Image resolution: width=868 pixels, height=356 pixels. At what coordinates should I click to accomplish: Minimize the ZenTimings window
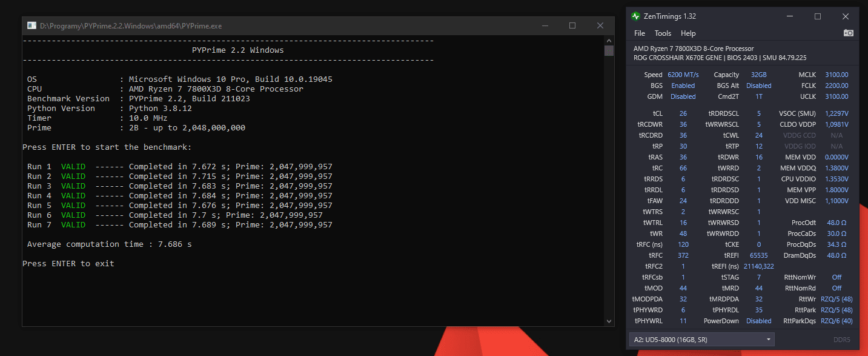click(x=790, y=16)
